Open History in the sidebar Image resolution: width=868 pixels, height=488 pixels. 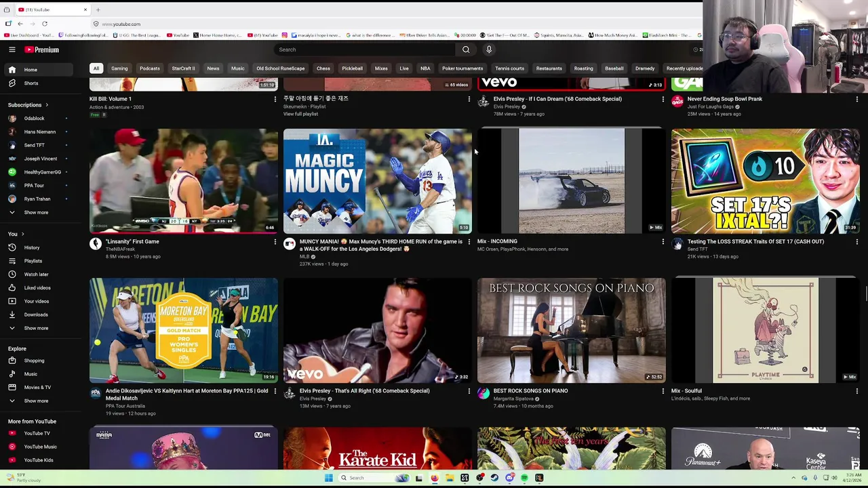[38, 247]
